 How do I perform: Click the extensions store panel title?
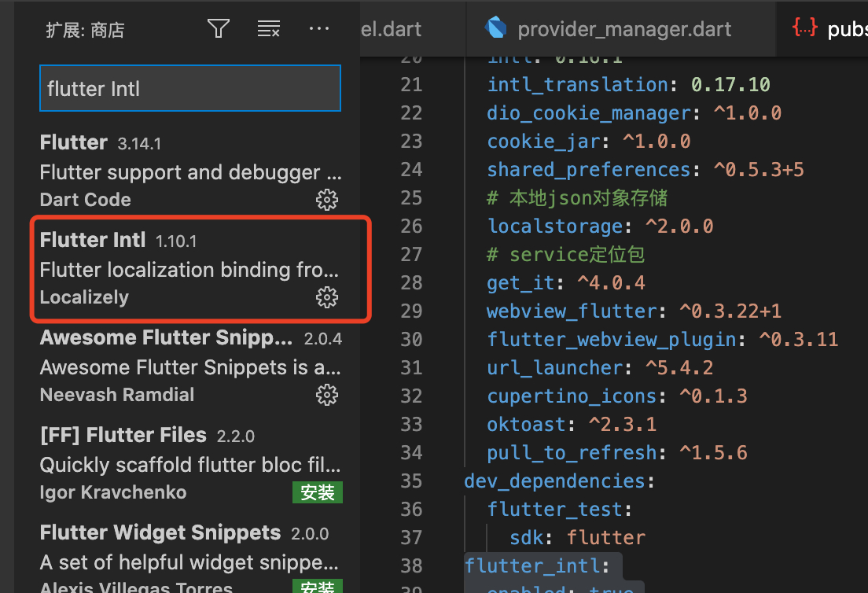85,30
